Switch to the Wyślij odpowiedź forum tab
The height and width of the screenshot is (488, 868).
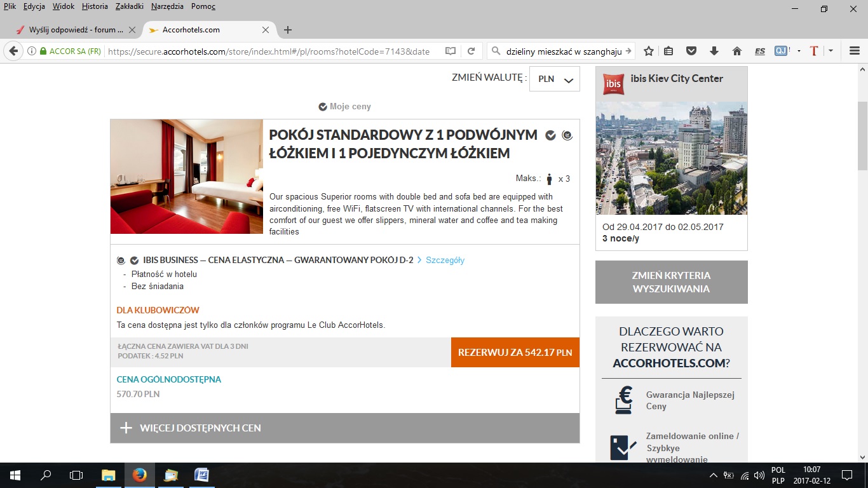point(76,30)
